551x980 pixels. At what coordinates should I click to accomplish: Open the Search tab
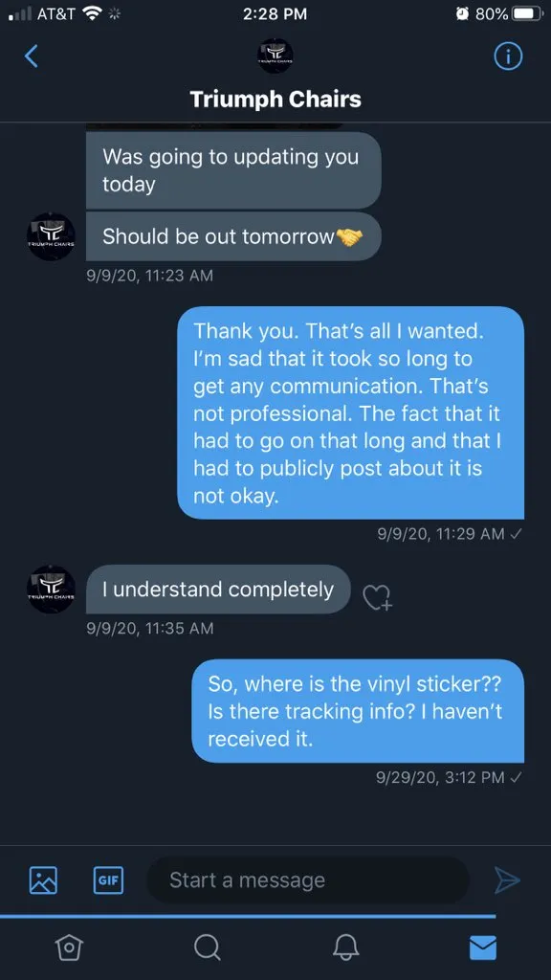coord(207,948)
